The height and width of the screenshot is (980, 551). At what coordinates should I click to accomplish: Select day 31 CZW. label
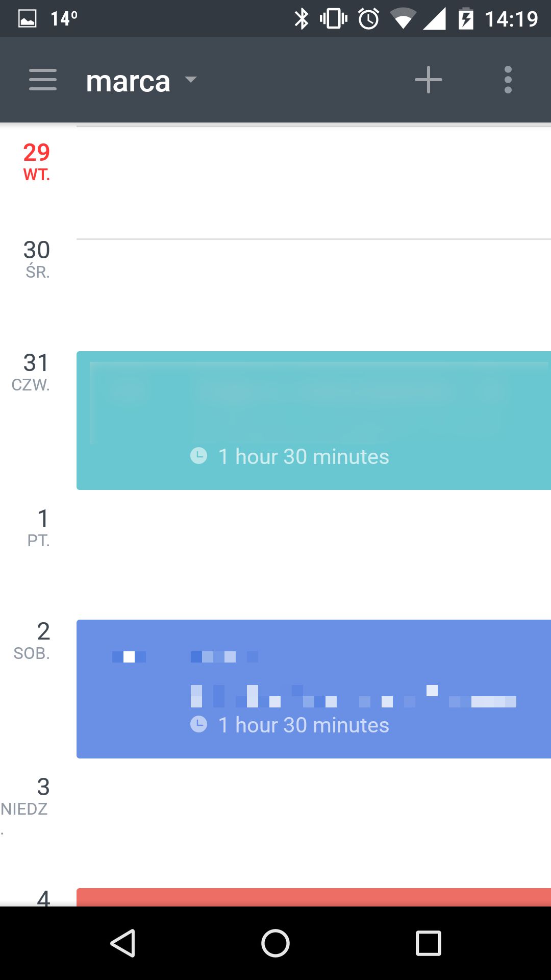pos(31,372)
